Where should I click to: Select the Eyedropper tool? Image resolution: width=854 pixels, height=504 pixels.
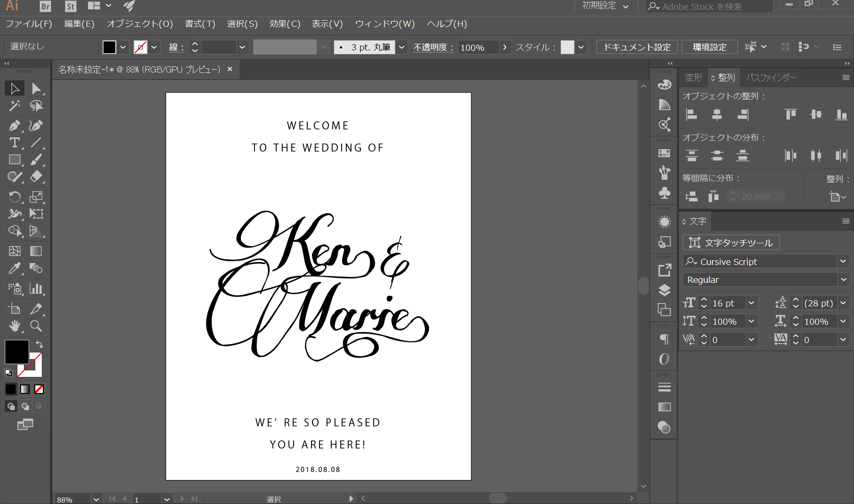pos(15,268)
